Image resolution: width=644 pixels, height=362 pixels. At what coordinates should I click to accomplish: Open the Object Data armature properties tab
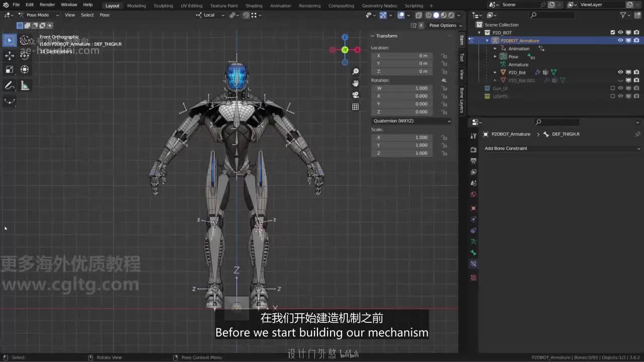(x=473, y=242)
